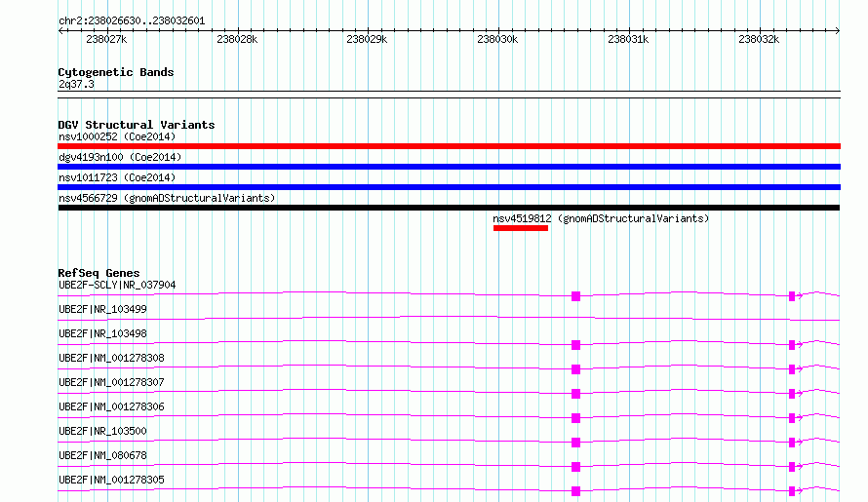Click the 238031k ruler tick label

click(628, 39)
